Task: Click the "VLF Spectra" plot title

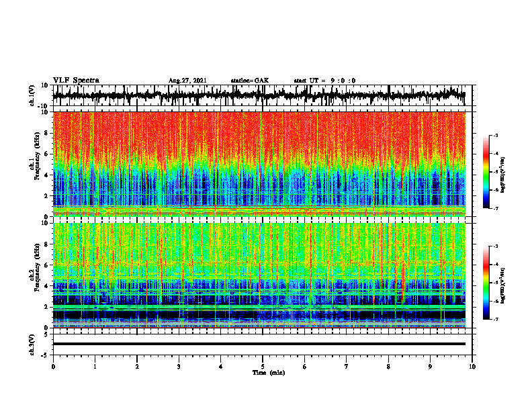Action: pyautogui.click(x=76, y=81)
